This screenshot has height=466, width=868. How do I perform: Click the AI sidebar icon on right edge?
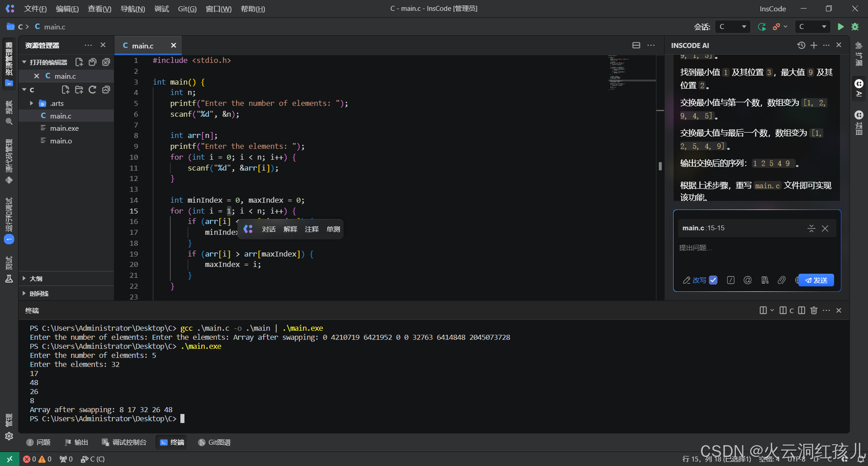[x=859, y=88]
